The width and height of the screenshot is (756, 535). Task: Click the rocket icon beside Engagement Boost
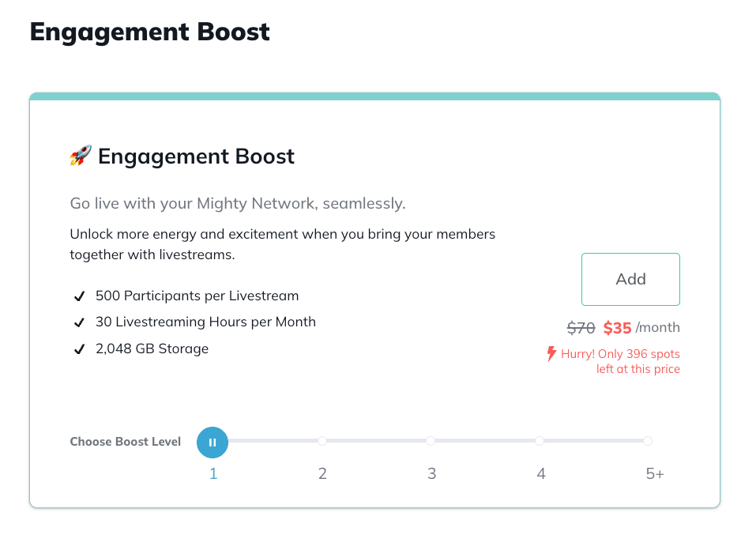coord(81,156)
